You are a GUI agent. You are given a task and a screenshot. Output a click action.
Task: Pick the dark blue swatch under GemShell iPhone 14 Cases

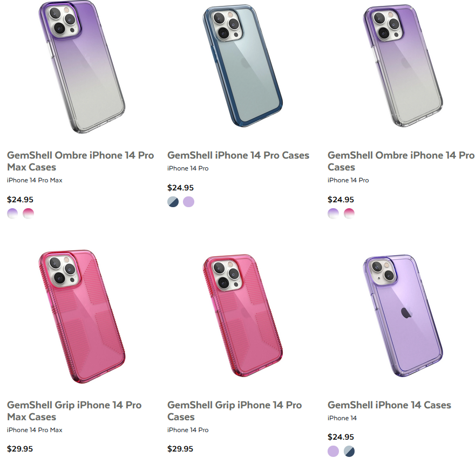[x=349, y=451]
